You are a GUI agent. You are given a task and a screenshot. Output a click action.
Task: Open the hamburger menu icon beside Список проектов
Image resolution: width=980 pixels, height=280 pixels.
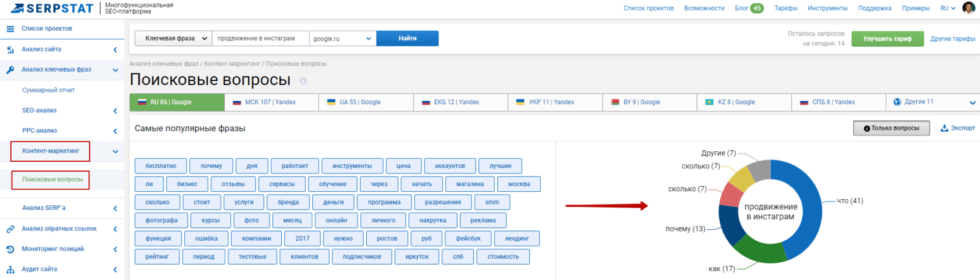tap(10, 29)
